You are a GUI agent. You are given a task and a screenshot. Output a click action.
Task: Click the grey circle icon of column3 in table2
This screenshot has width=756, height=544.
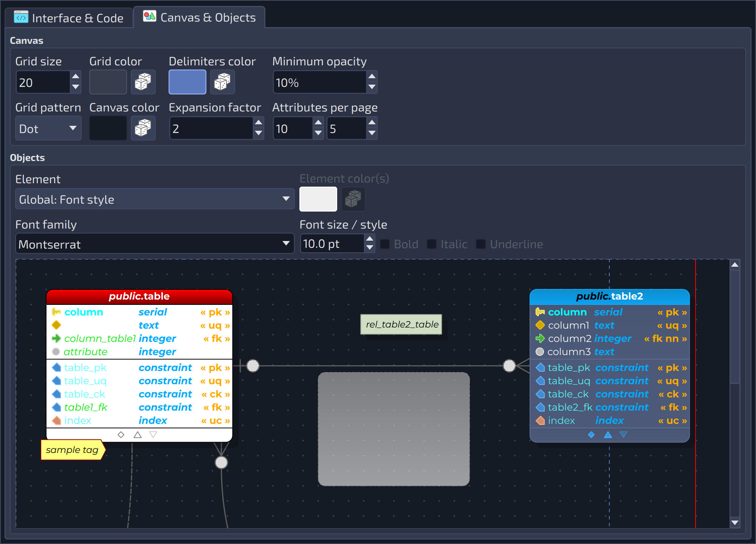pos(540,352)
